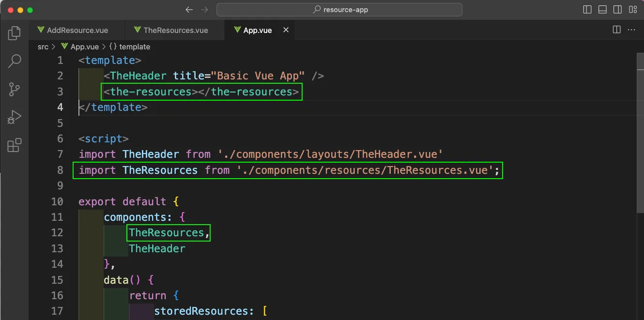The width and height of the screenshot is (644, 320).
Task: Click the 'components:' key on line 11
Action: click(x=138, y=217)
